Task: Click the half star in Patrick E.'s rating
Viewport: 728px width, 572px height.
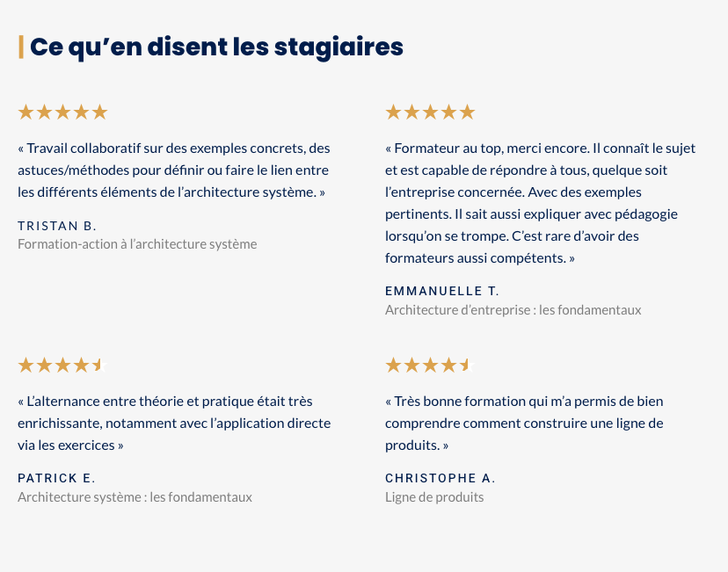Action: click(99, 366)
